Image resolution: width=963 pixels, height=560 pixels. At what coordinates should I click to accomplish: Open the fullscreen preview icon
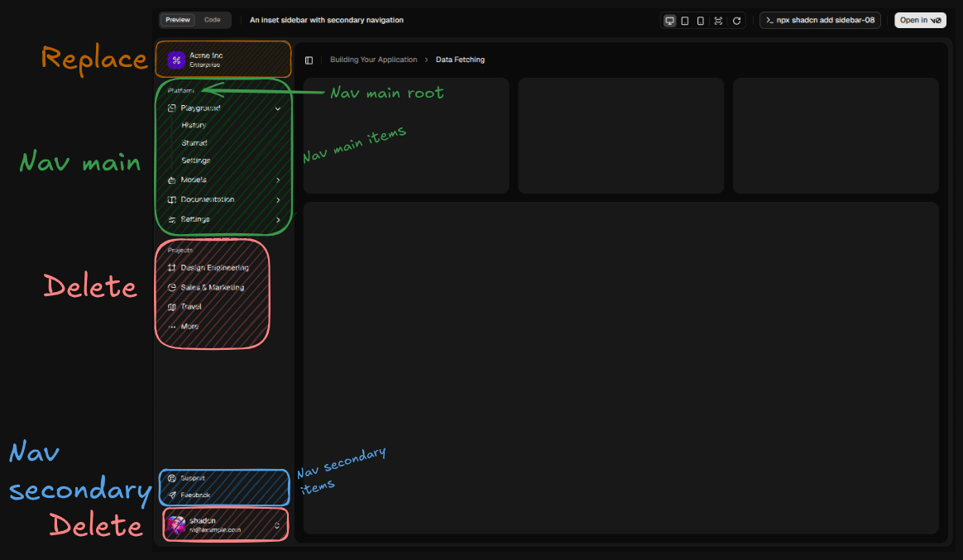(718, 21)
